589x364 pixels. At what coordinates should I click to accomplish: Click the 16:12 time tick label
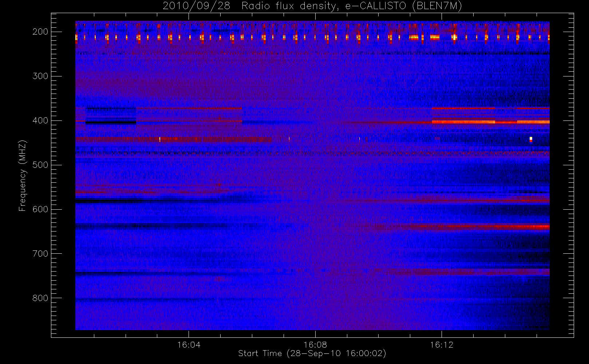(x=442, y=345)
